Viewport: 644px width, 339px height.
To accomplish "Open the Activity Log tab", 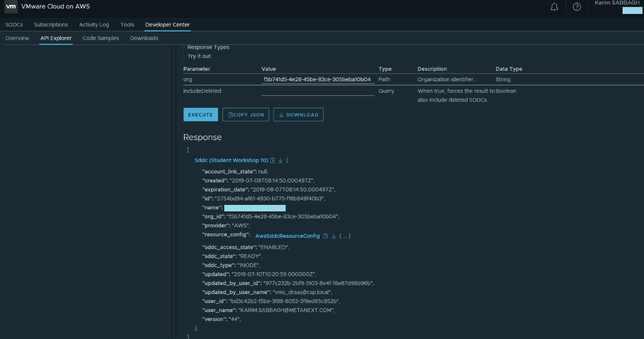I will click(x=94, y=24).
